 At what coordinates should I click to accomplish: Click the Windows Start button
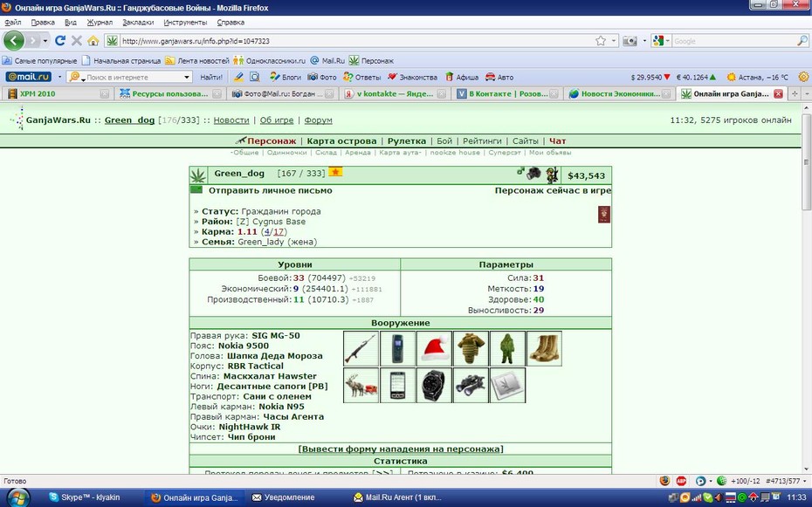pyautogui.click(x=18, y=497)
